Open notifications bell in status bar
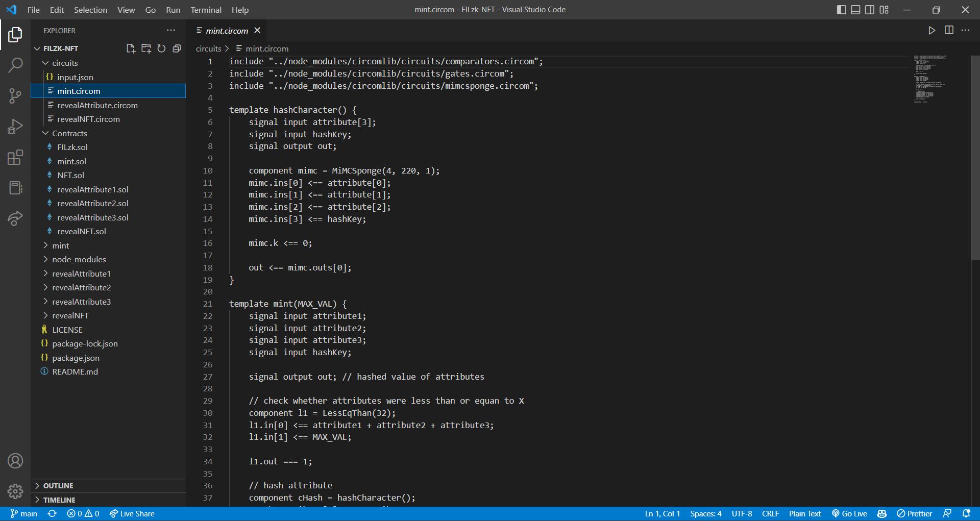Screen dimensions: 980x521 click(966, 514)
